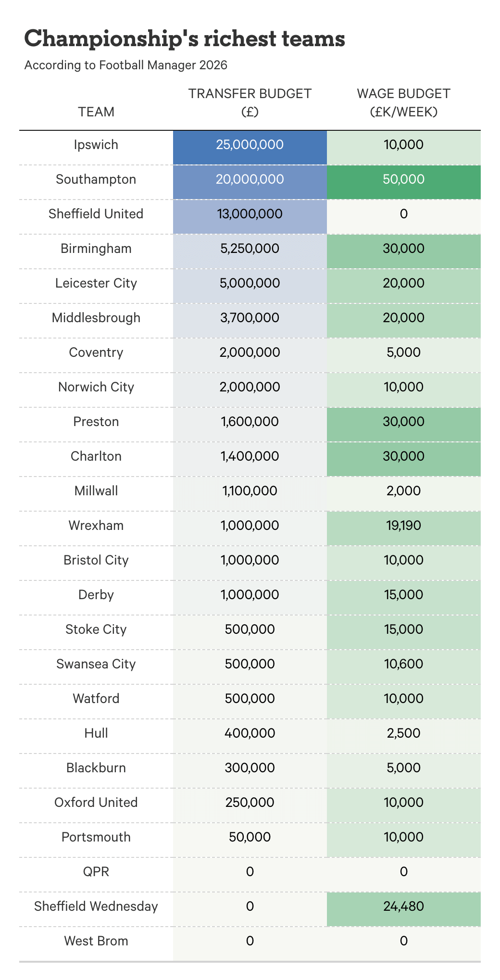The image size is (500, 980).
Task: Click the Oxford United team name
Action: (96, 803)
